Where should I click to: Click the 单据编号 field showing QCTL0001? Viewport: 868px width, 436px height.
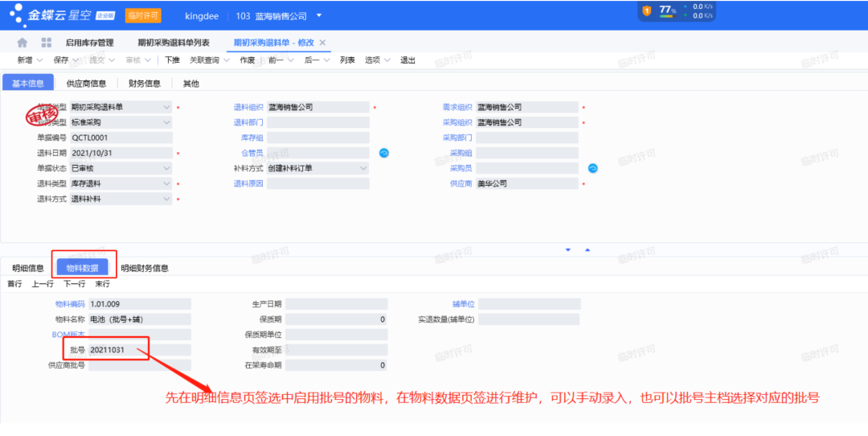(121, 138)
